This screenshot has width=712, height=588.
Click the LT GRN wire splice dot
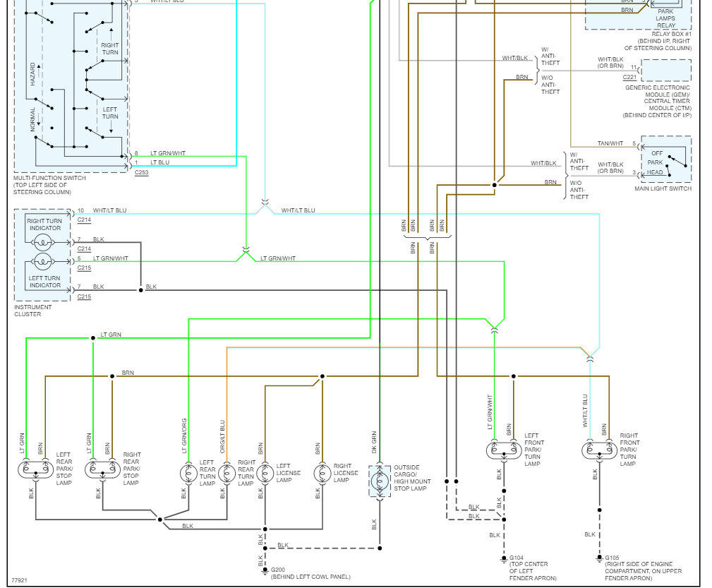(93, 338)
